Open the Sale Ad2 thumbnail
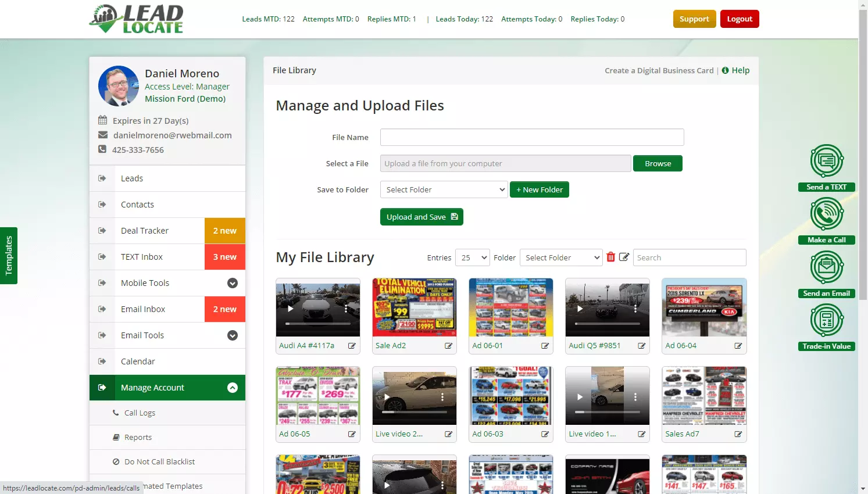This screenshot has height=494, width=868. click(x=415, y=307)
